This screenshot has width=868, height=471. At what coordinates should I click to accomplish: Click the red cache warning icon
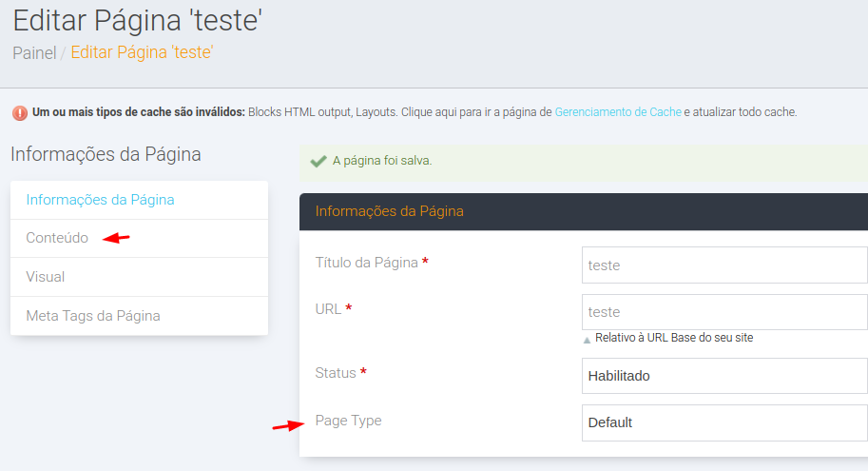(x=20, y=113)
